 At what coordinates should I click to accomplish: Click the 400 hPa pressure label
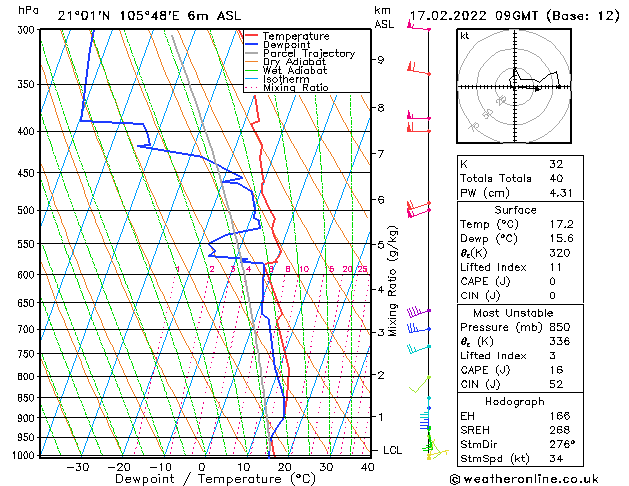click(x=28, y=132)
